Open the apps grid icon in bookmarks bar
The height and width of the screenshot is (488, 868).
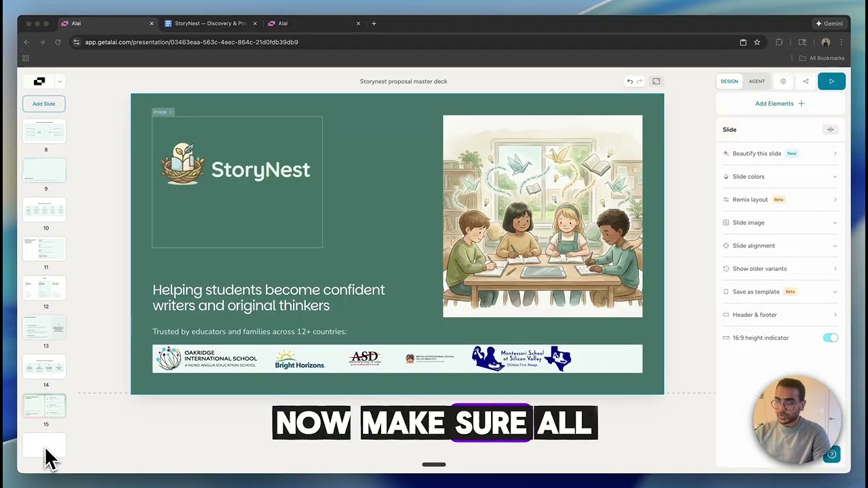click(26, 58)
